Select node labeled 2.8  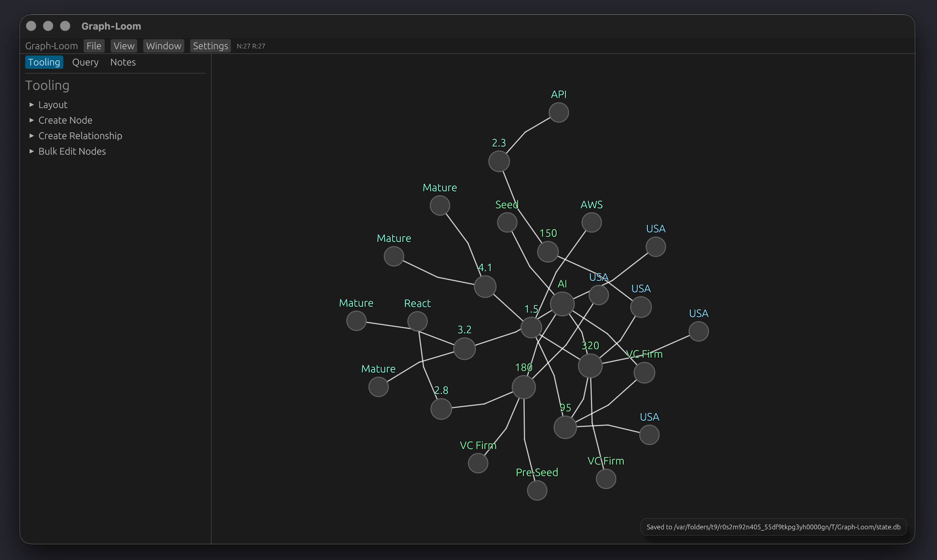[441, 409]
